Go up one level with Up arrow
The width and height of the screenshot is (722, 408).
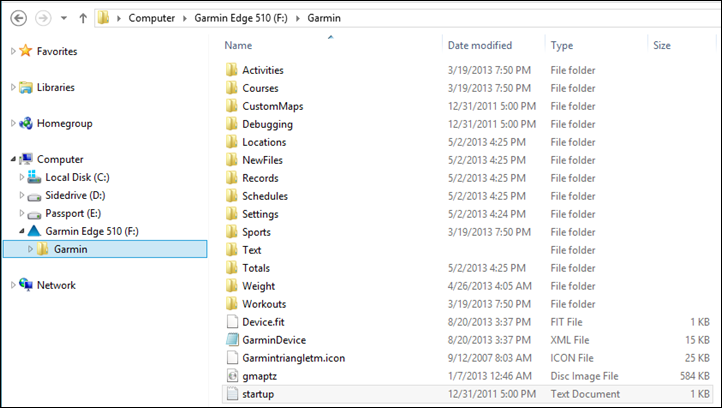click(x=83, y=18)
